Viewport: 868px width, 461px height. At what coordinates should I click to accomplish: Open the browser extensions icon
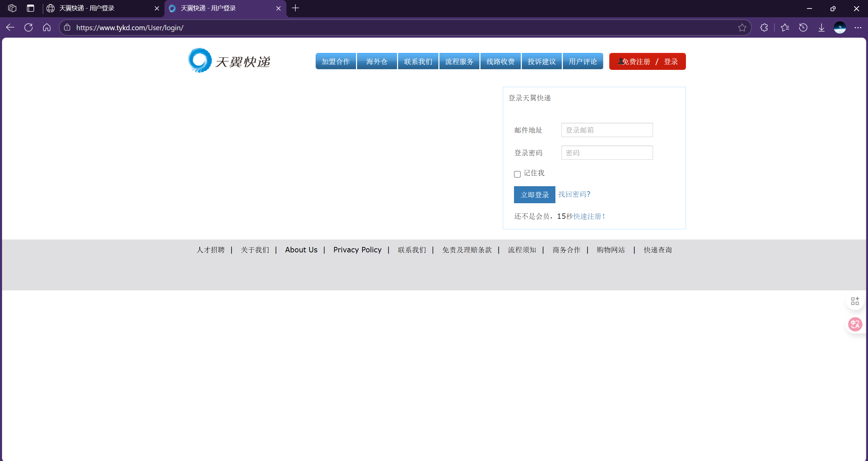(764, 27)
